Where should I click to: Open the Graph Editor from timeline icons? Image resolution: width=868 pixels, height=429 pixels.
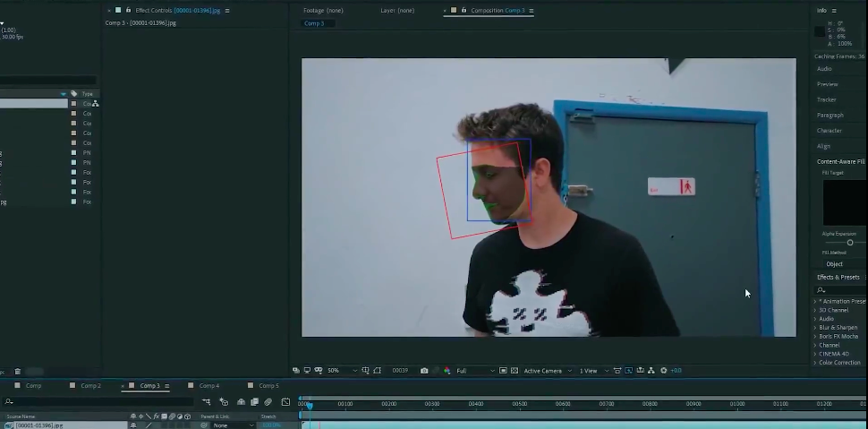(285, 402)
